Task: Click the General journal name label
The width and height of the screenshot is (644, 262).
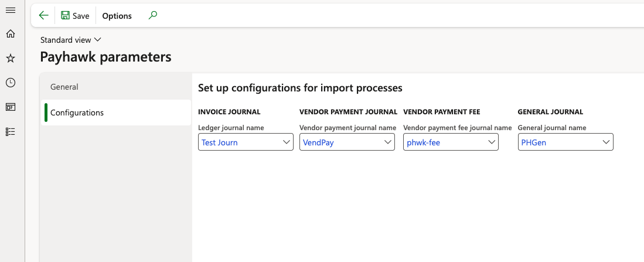Action: [552, 128]
